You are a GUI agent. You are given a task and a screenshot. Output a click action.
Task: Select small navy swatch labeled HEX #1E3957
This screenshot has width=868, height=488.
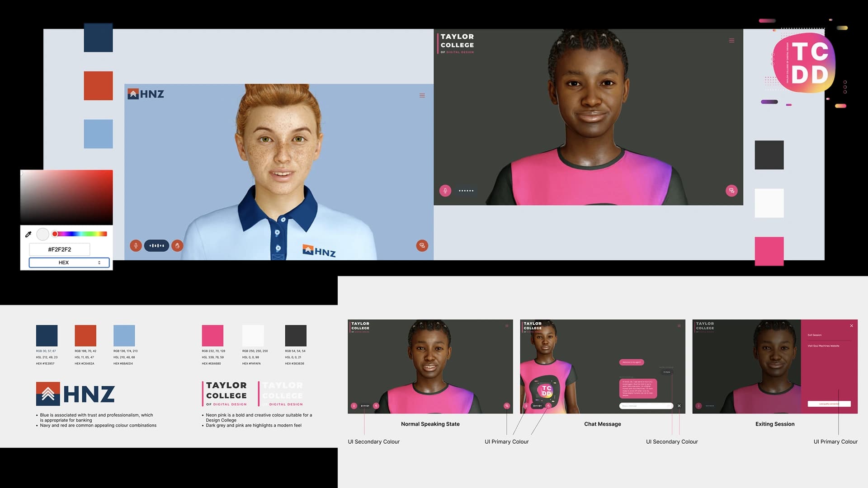click(47, 336)
